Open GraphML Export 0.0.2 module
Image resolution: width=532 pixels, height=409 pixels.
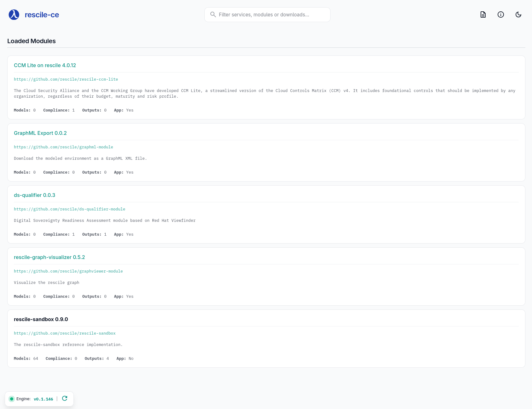pos(40,133)
